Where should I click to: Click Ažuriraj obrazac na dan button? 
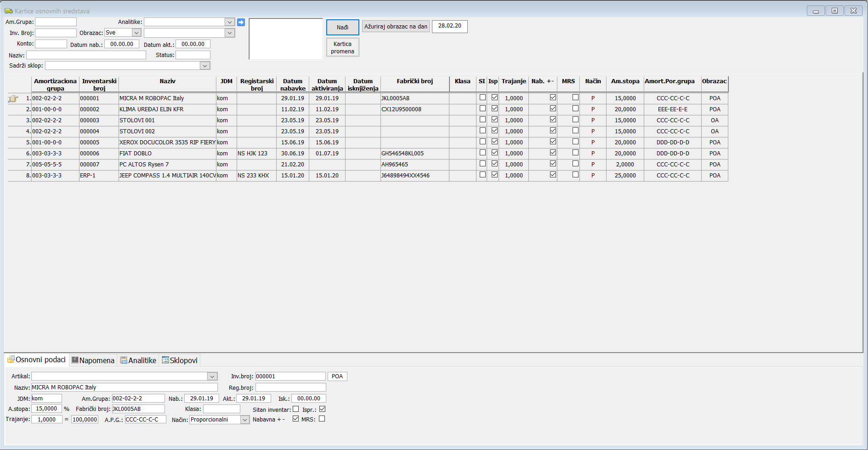pyautogui.click(x=395, y=27)
